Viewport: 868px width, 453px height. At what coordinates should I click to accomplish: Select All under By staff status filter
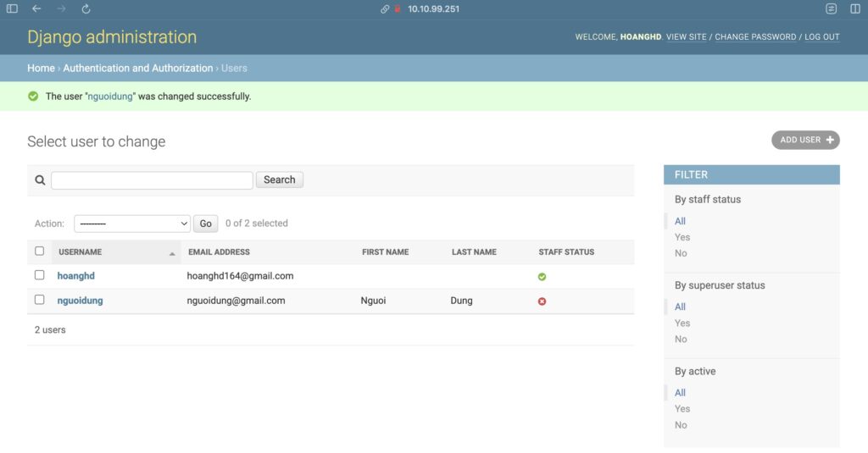(x=680, y=221)
